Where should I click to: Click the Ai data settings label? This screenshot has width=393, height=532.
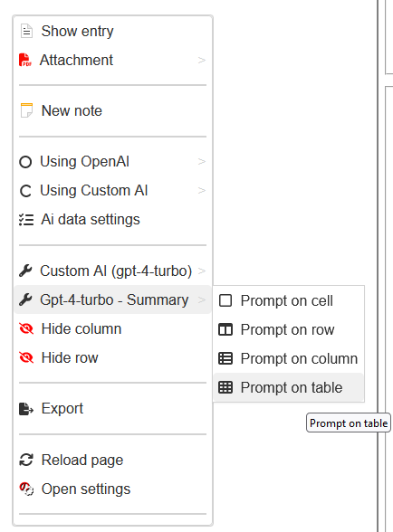click(x=91, y=220)
